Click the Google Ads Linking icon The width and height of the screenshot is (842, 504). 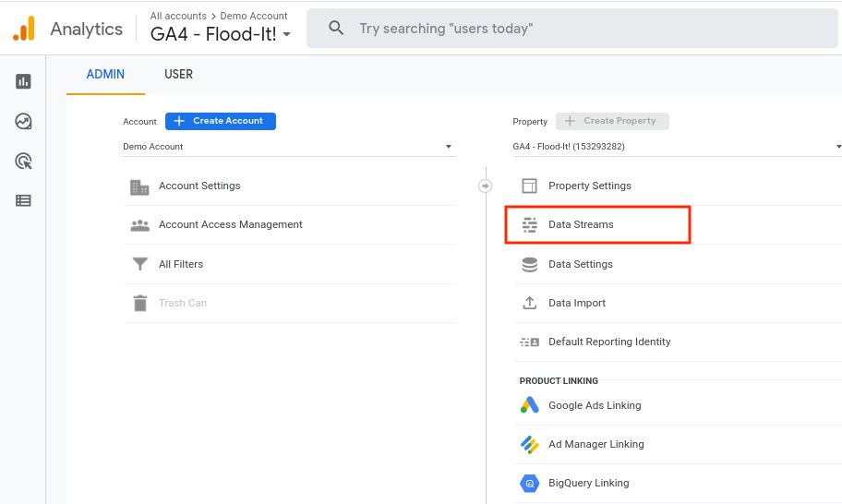529,405
